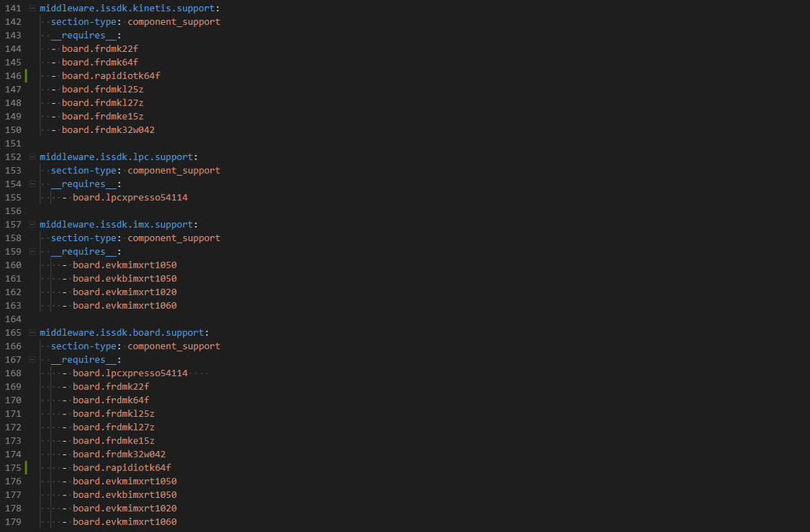Click __requires__ key on line 143
The image size is (810, 532).
(x=84, y=35)
